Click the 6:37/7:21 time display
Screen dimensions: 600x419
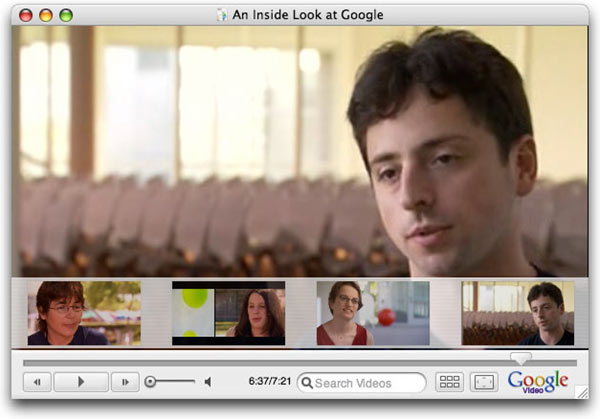[x=270, y=381]
